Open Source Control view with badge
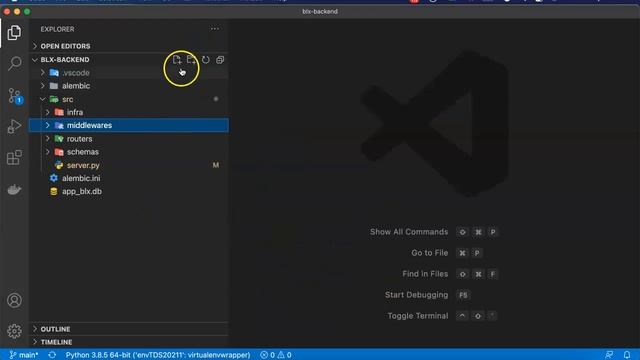640x360 pixels. click(15, 96)
